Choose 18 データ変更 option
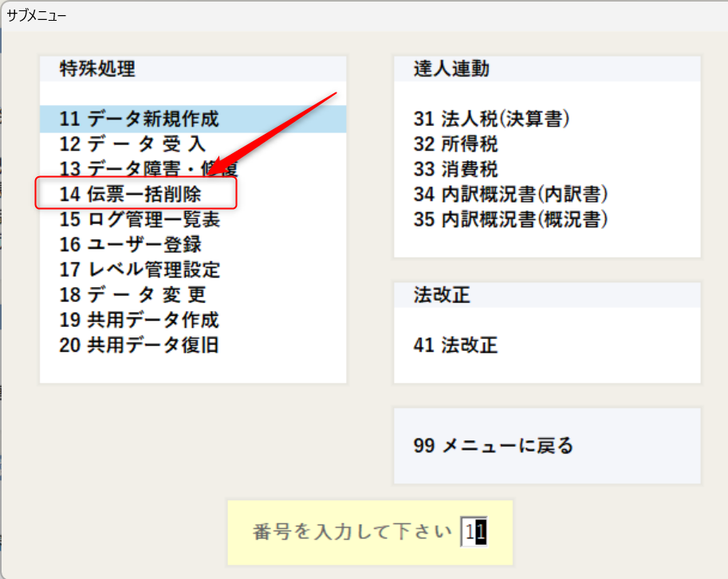728x579 pixels. (132, 295)
